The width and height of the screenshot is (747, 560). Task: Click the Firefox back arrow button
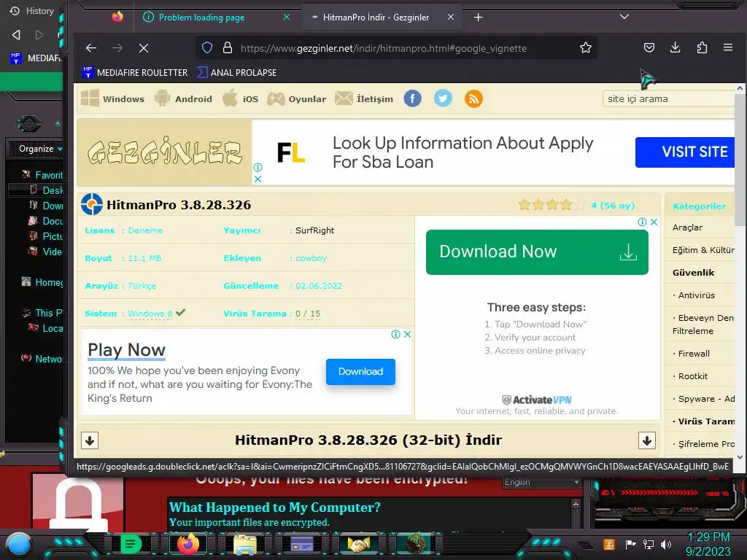point(91,48)
